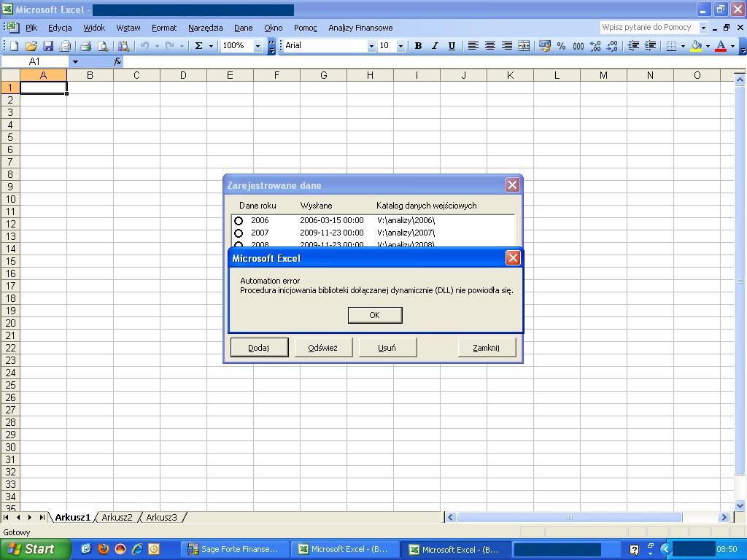Select the 2007 data year radio button

coord(239,233)
